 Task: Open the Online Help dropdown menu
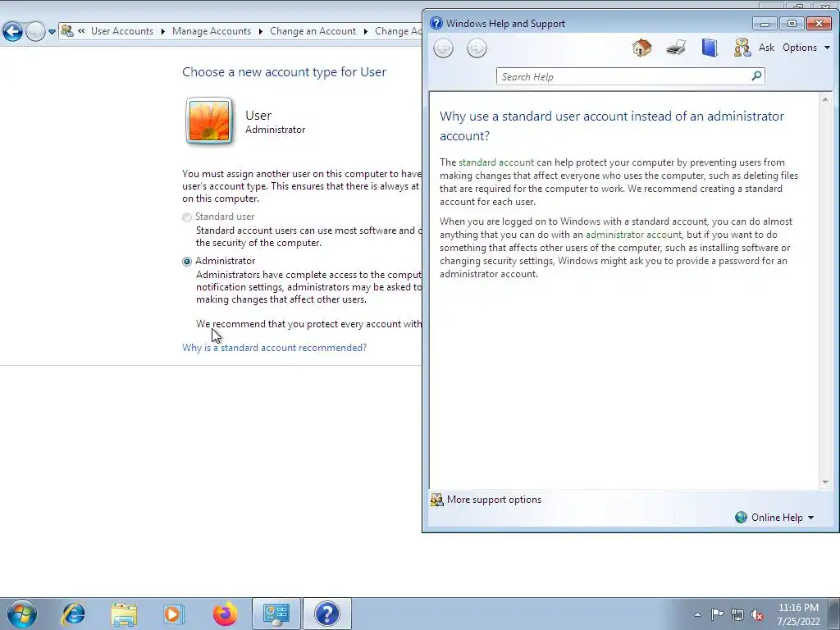pos(782,518)
